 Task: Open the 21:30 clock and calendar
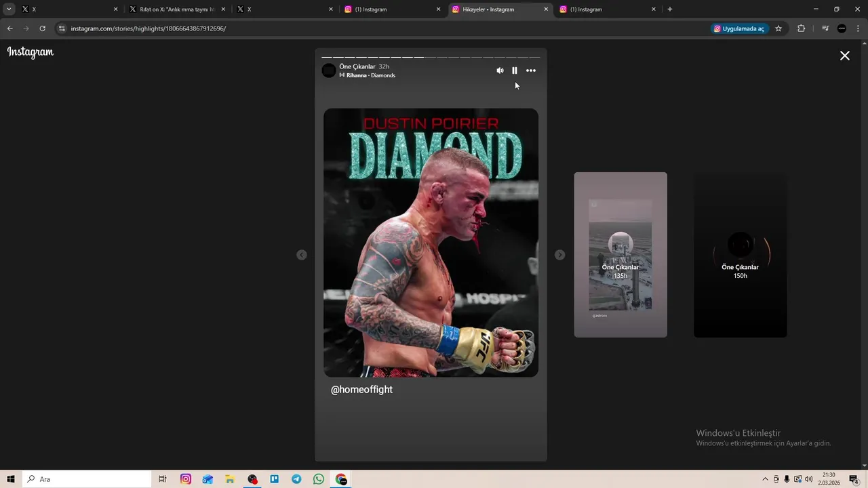(x=829, y=479)
